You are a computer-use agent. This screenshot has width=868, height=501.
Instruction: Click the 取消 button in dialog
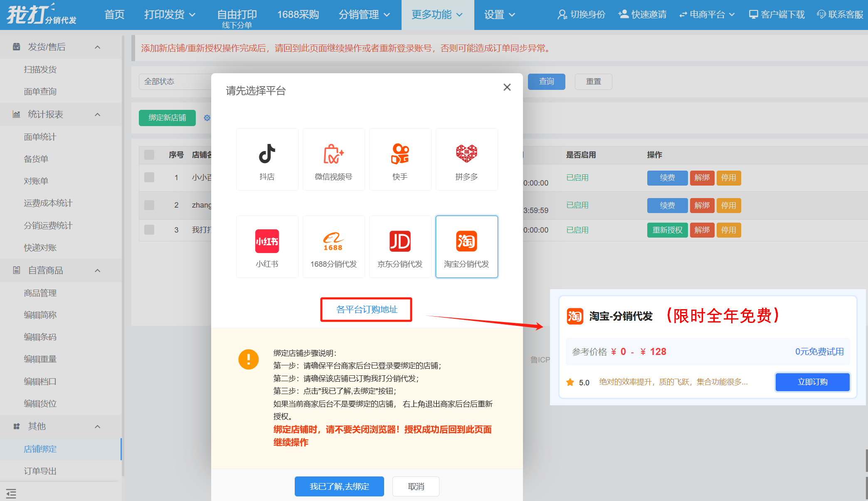(416, 486)
